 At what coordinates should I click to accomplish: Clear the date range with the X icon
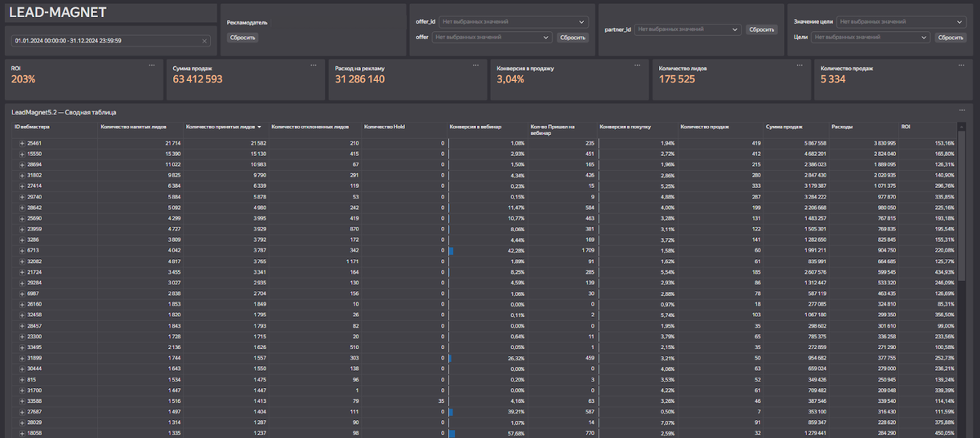click(x=204, y=40)
